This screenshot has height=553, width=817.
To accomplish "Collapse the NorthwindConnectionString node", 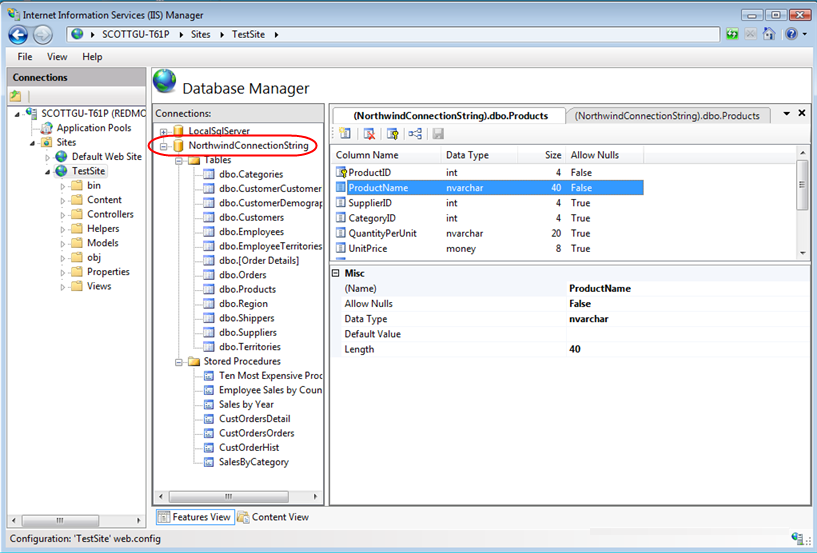I will 163,146.
